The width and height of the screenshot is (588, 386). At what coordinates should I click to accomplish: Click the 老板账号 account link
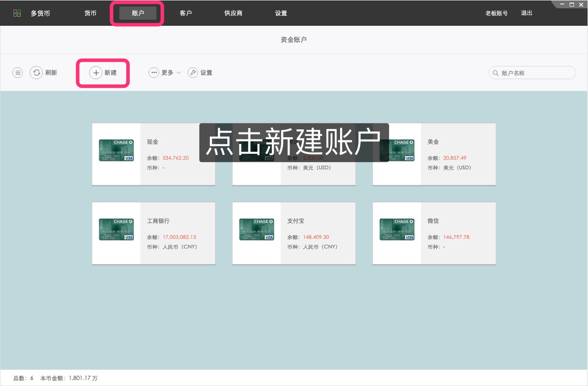(497, 13)
